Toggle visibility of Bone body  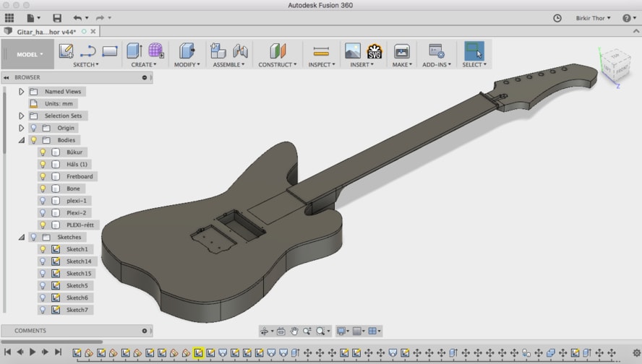(43, 188)
